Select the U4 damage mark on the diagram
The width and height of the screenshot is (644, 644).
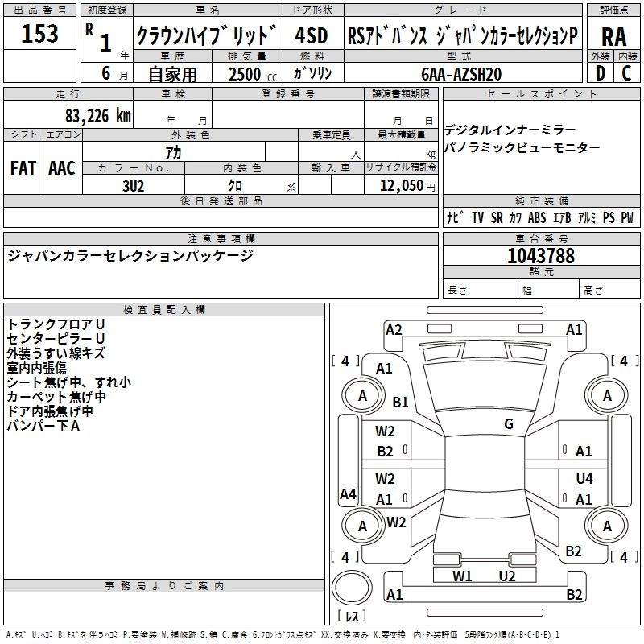click(584, 479)
